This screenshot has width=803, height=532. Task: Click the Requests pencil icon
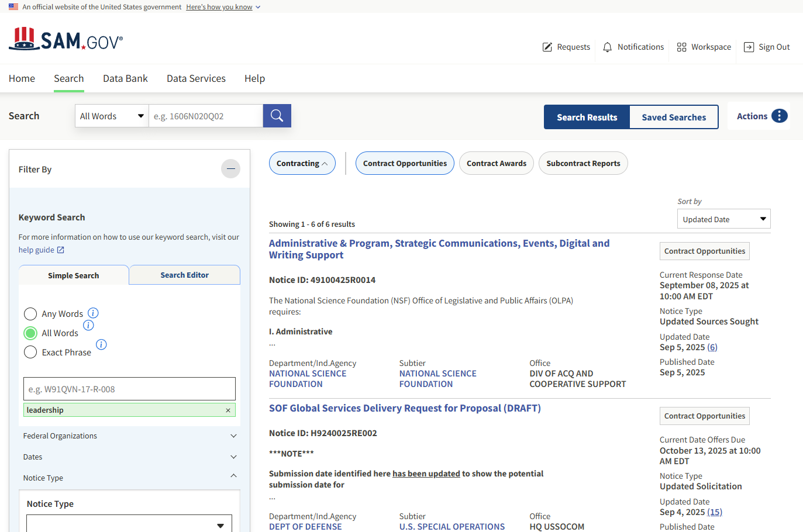pyautogui.click(x=547, y=47)
